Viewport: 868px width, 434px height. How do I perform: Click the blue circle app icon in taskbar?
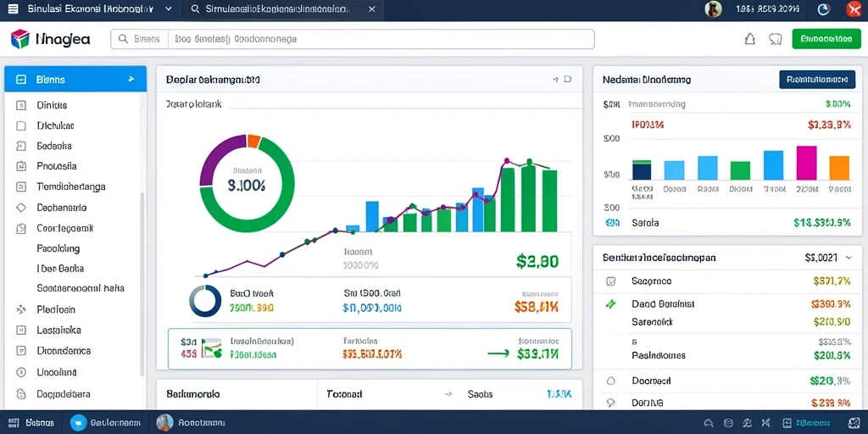pyautogui.click(x=79, y=423)
